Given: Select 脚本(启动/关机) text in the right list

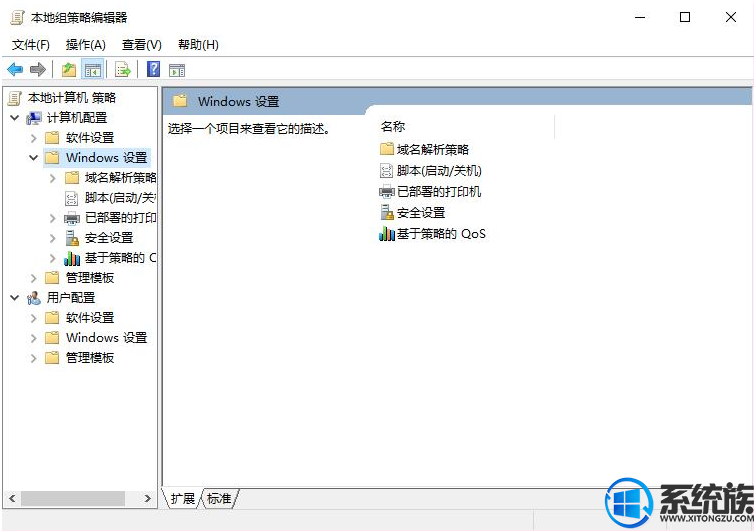Looking at the screenshot, I should pyautogui.click(x=439, y=171).
